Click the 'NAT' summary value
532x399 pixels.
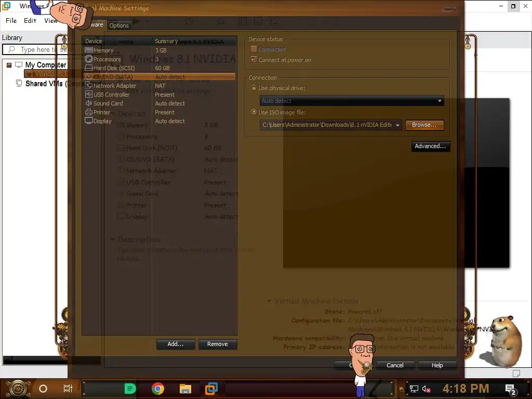160,86
